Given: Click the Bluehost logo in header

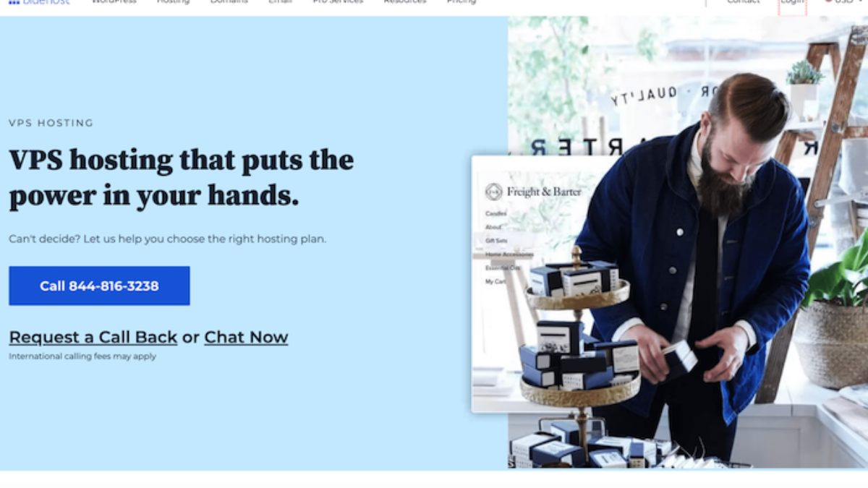Looking at the screenshot, I should coord(38,2).
